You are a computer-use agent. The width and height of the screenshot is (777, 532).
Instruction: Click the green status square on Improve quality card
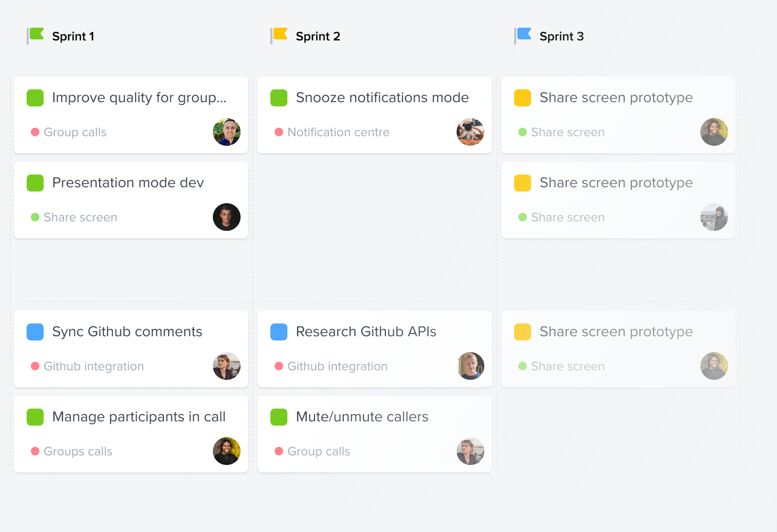35,97
